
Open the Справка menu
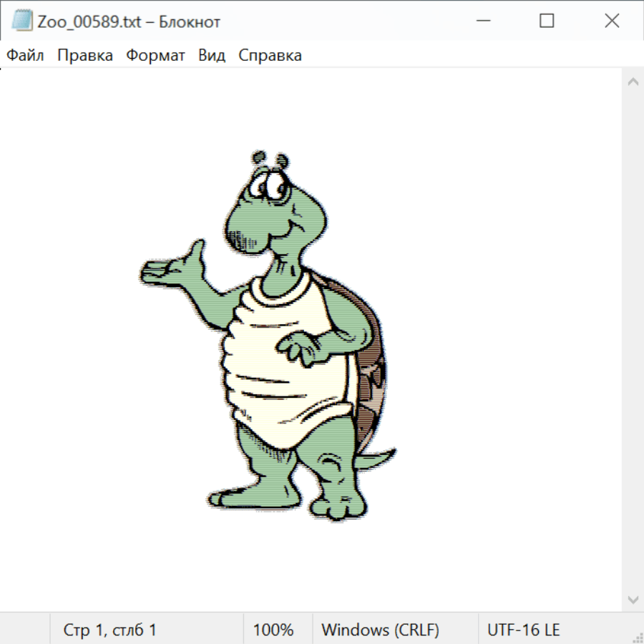point(270,56)
